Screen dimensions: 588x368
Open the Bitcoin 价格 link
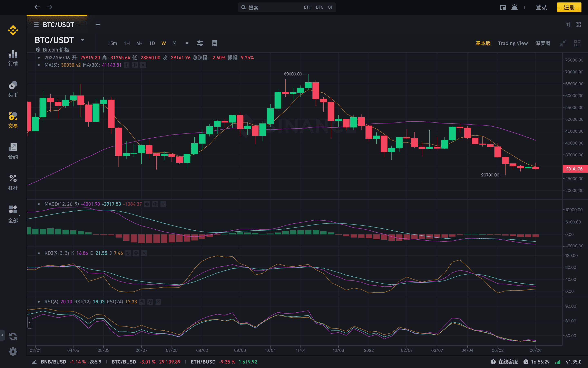[x=56, y=50]
